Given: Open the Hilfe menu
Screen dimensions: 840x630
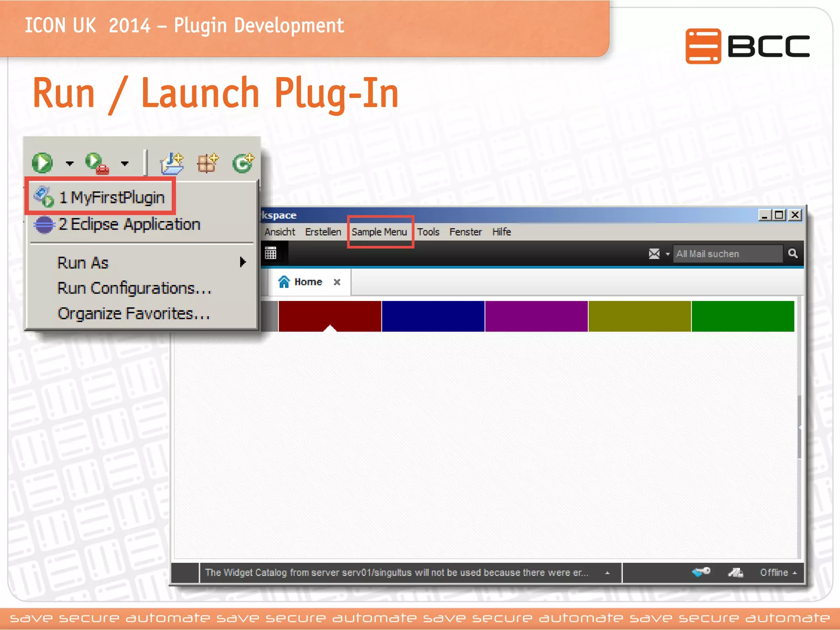Looking at the screenshot, I should click(x=501, y=232).
